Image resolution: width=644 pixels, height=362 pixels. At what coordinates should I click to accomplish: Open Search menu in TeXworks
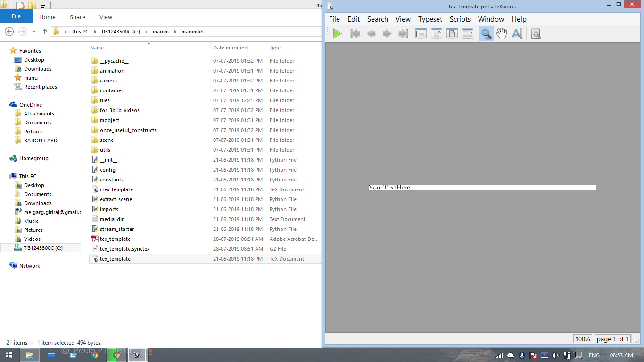(378, 19)
